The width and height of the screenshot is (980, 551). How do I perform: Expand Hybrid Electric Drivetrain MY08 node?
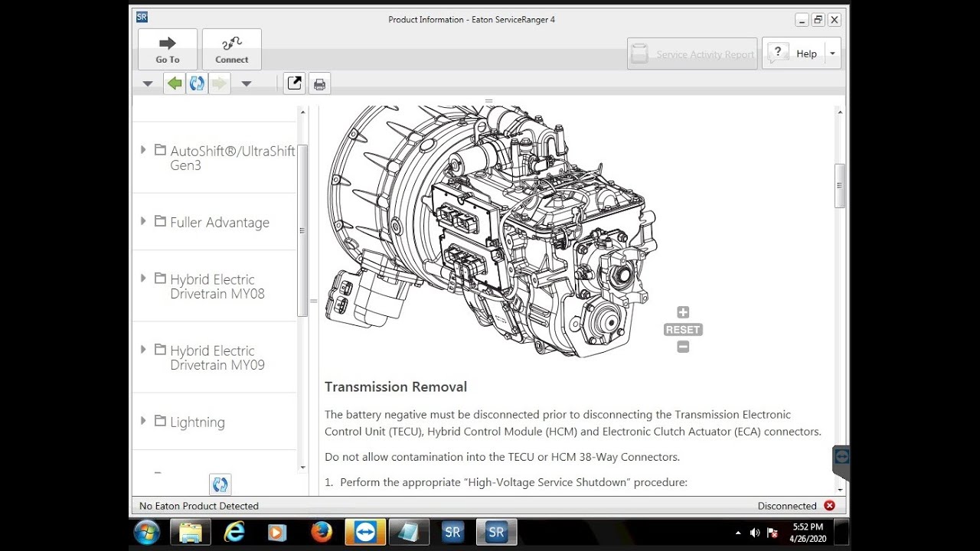click(143, 279)
